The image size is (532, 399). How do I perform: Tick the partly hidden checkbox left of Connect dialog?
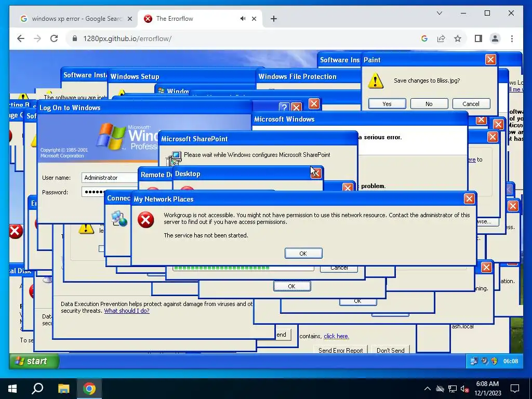tap(101, 249)
